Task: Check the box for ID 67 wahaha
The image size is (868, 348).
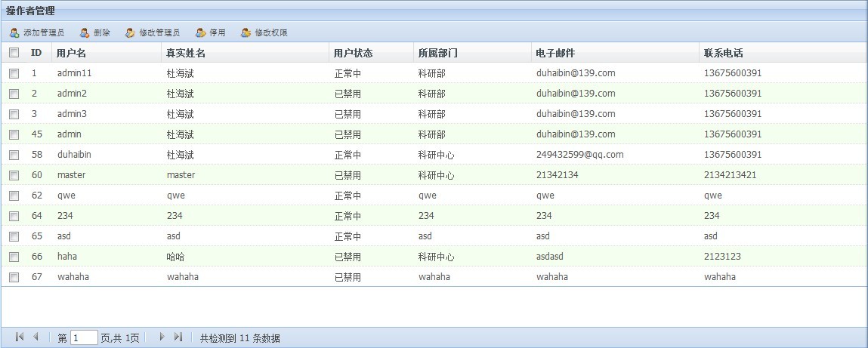Action: point(14,277)
